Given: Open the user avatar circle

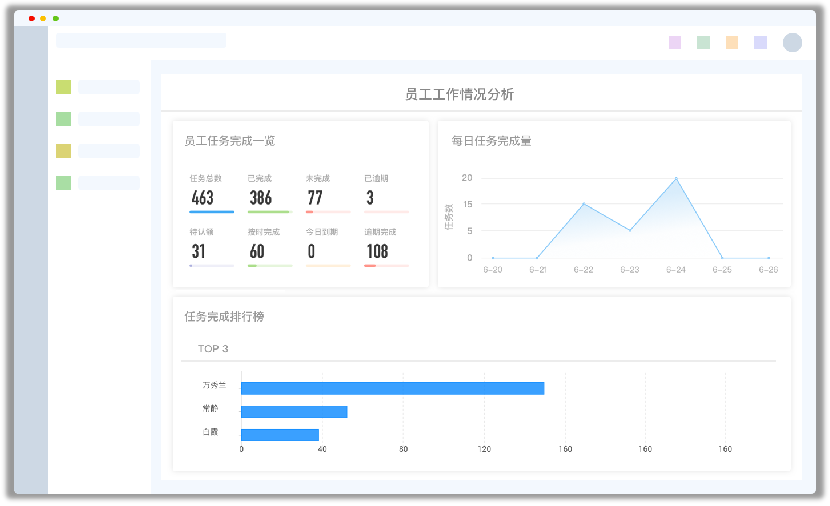Looking at the screenshot, I should click(x=792, y=42).
